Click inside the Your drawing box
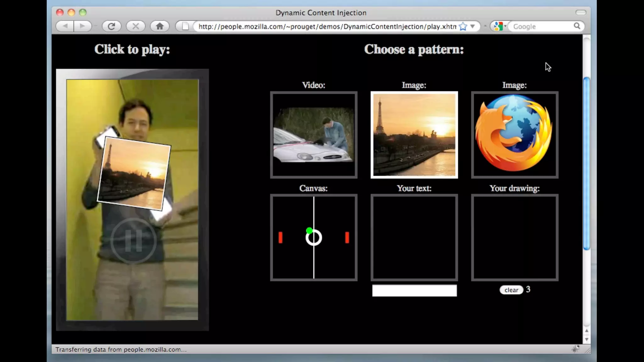 pyautogui.click(x=515, y=238)
